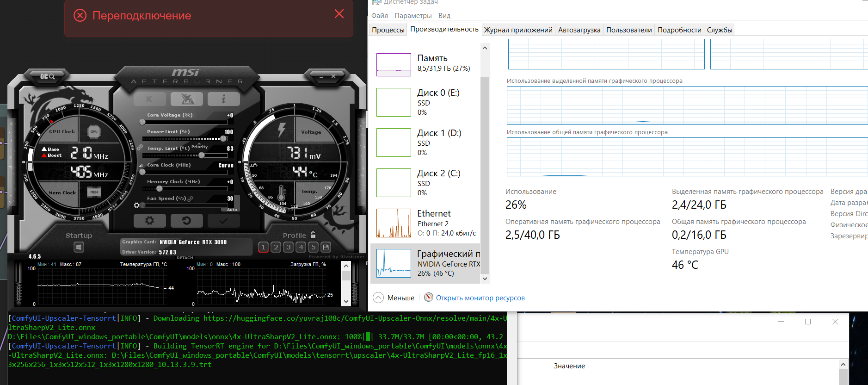Select the Производительность tab
868x385 pixels.
pyautogui.click(x=444, y=29)
